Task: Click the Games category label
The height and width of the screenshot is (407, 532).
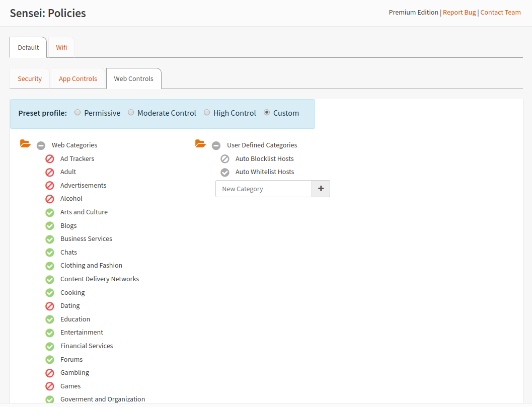Action: point(70,386)
